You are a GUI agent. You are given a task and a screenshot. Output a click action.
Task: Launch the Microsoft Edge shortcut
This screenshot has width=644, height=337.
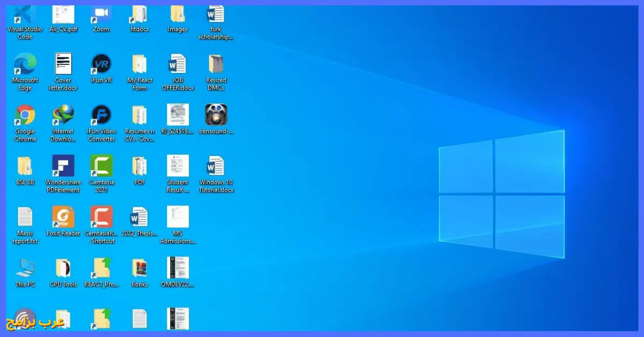tap(25, 72)
